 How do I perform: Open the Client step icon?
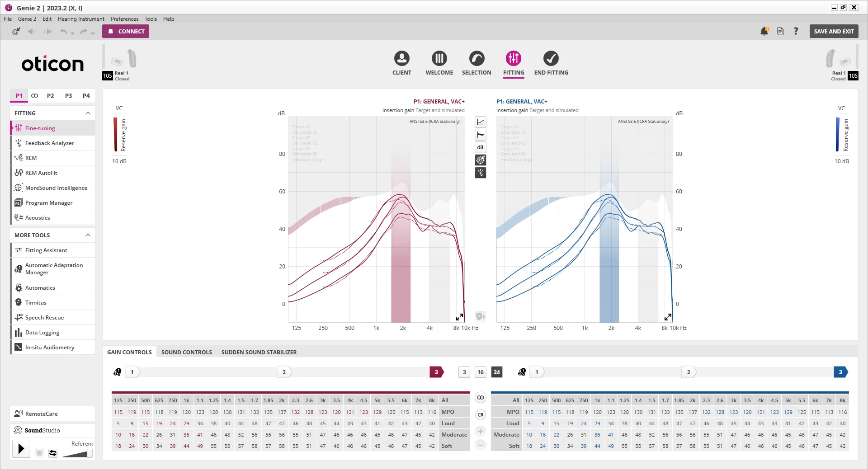[x=401, y=59]
